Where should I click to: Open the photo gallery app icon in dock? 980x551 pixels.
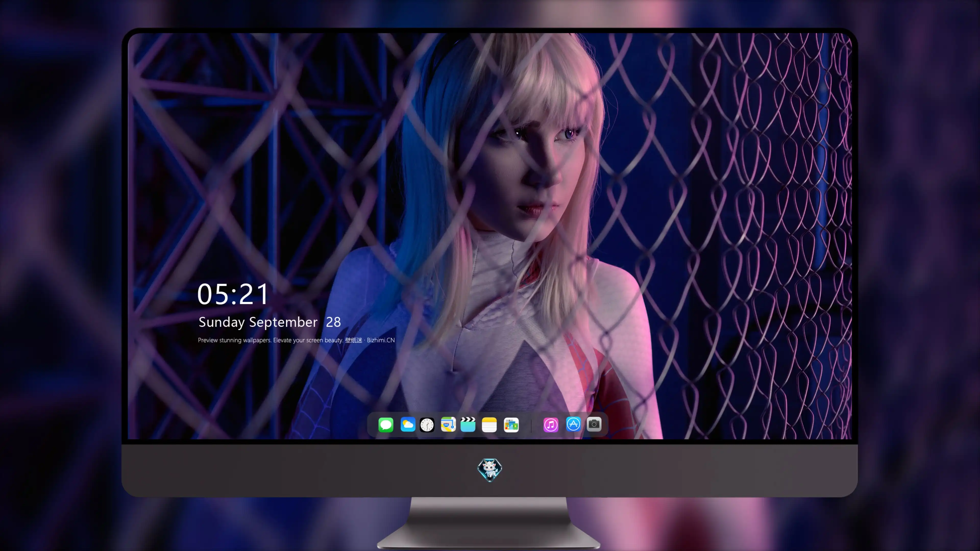(x=511, y=425)
